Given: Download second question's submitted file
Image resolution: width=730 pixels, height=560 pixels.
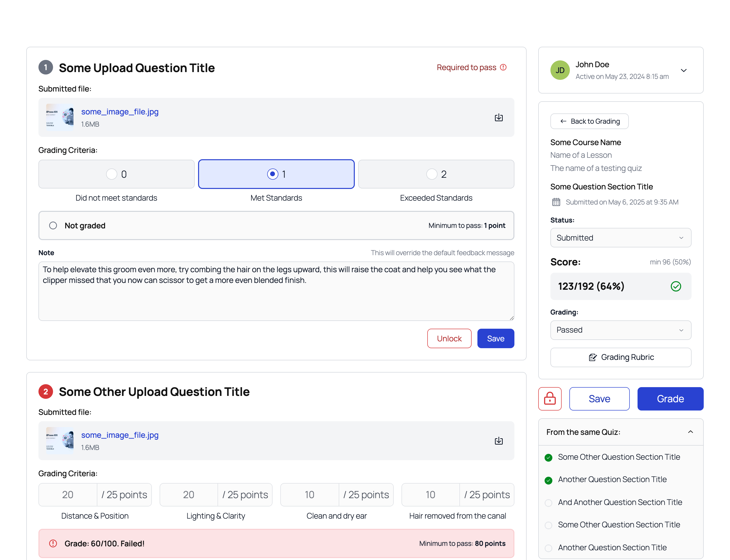Looking at the screenshot, I should point(498,441).
